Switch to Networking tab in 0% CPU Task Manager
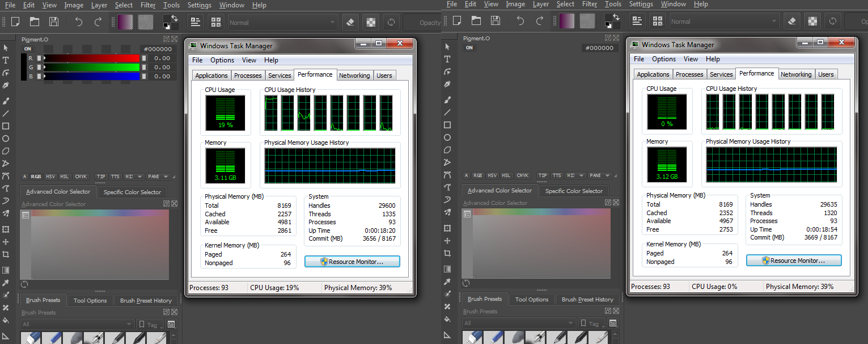 point(796,74)
